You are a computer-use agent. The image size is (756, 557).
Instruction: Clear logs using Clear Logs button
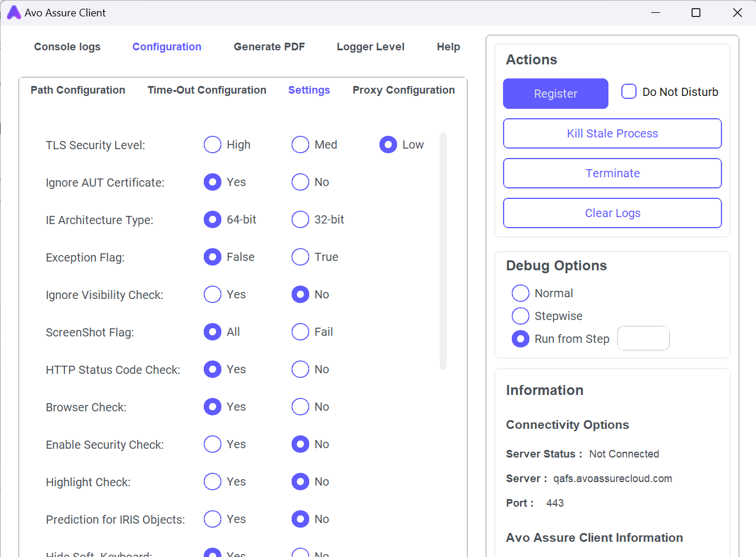(x=612, y=213)
